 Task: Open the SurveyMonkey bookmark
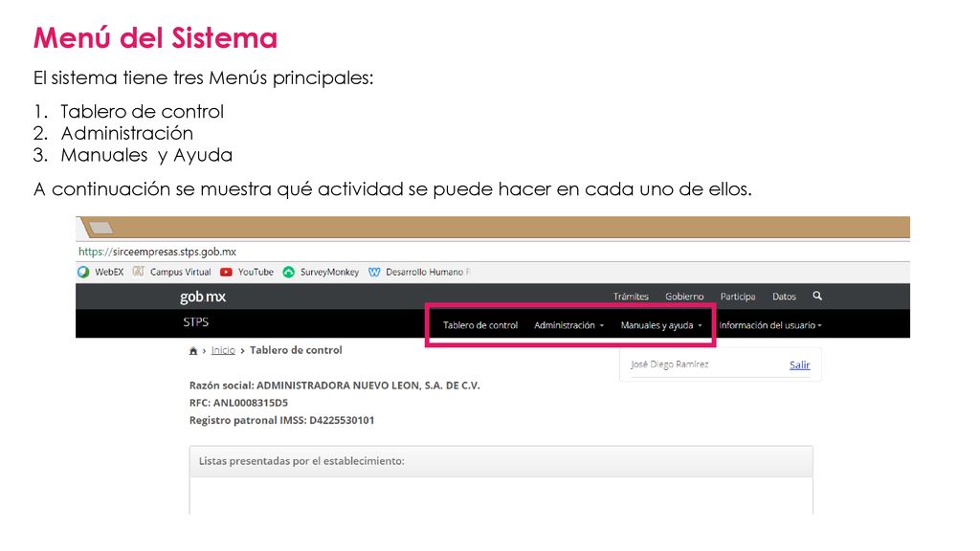(321, 272)
